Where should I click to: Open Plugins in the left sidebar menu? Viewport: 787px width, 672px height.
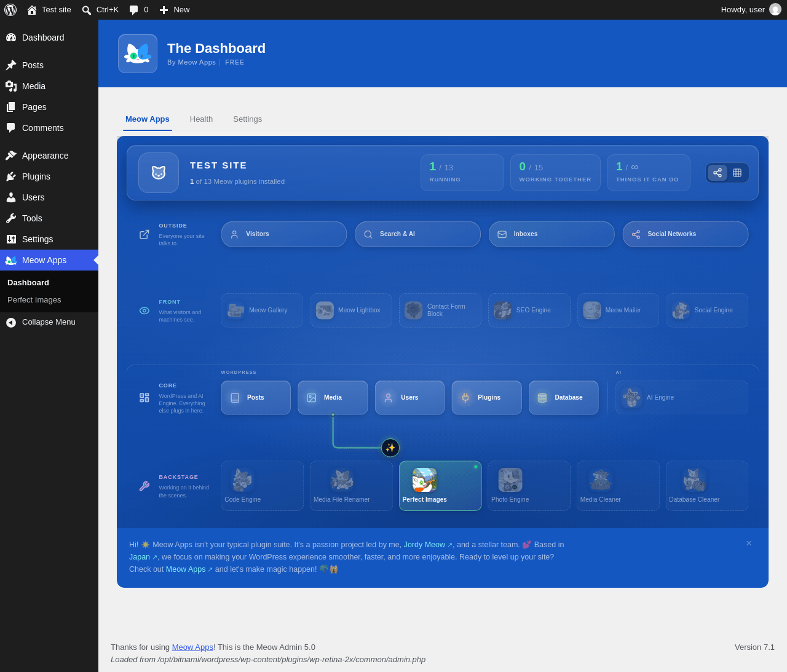tap(49, 176)
